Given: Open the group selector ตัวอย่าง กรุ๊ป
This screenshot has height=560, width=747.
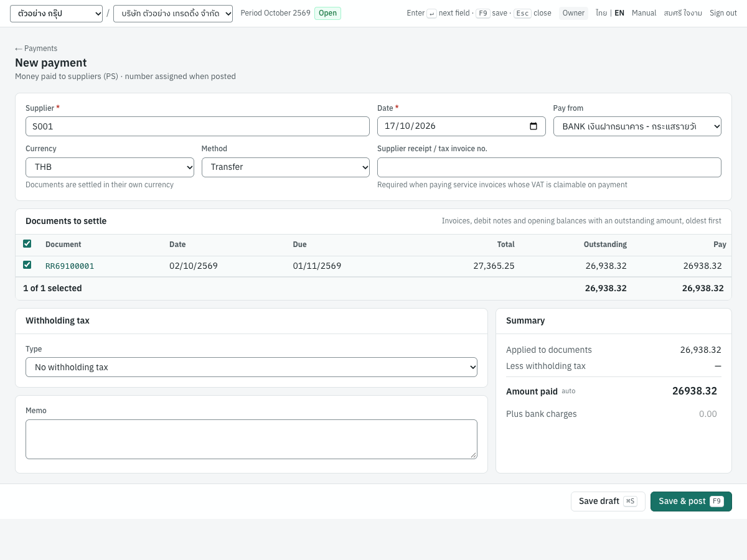Looking at the screenshot, I should tap(56, 14).
